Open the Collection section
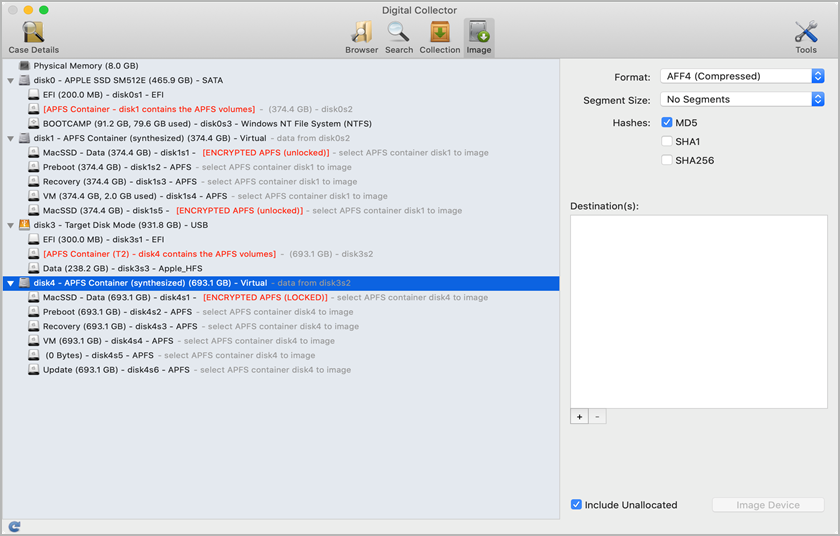This screenshot has height=536, width=840. click(440, 36)
